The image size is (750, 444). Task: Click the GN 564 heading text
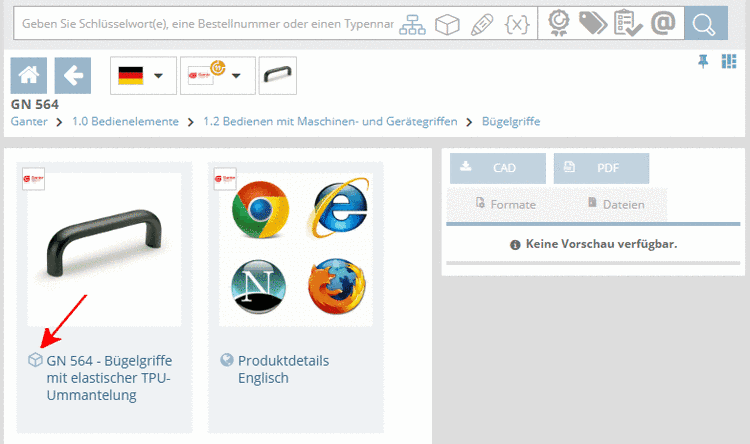click(34, 104)
